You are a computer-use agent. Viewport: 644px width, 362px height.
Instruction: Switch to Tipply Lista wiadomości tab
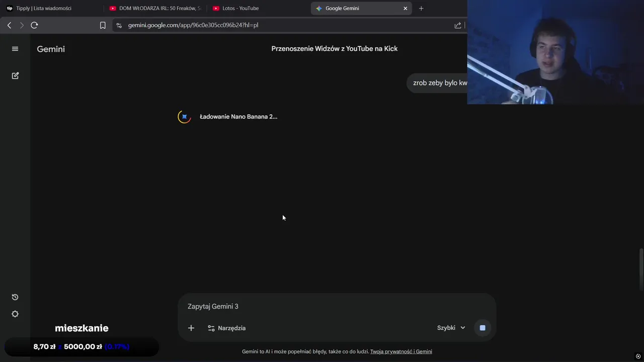coord(52,8)
